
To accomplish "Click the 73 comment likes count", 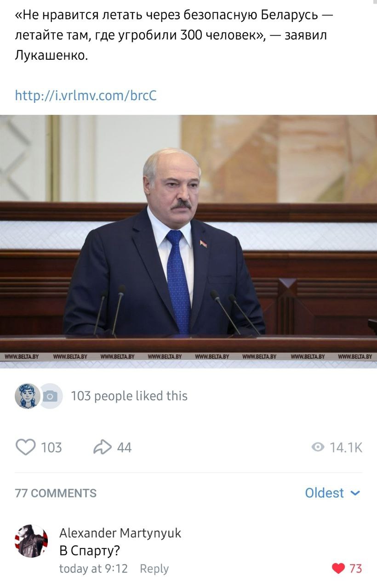I will pyautogui.click(x=356, y=569).
